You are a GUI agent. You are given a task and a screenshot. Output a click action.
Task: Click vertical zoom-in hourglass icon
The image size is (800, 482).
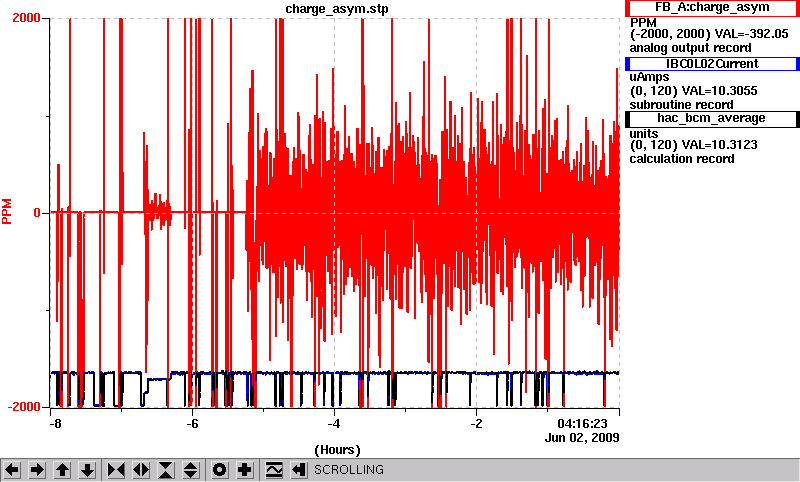(x=166, y=470)
